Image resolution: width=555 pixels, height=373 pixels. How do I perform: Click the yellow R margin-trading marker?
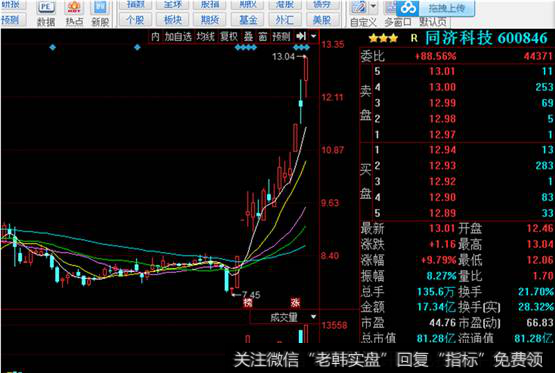click(414, 38)
